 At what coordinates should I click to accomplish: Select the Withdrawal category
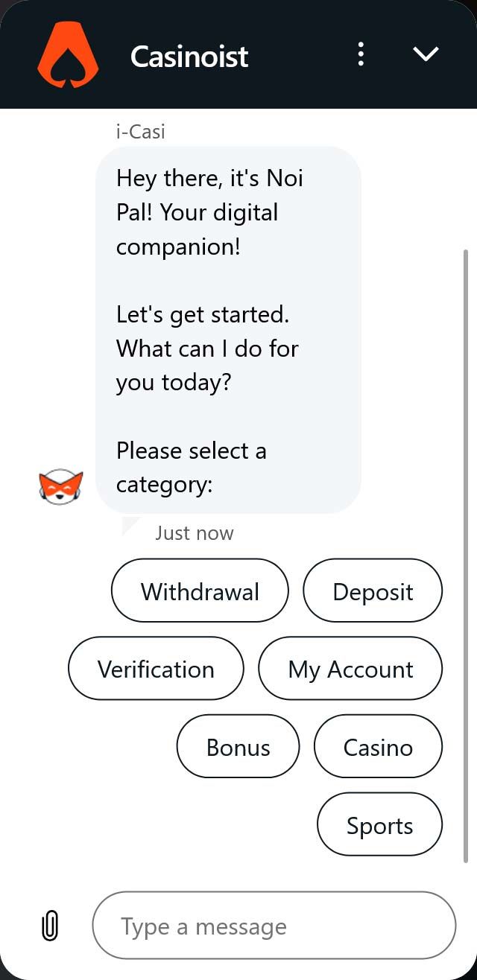[x=200, y=591]
